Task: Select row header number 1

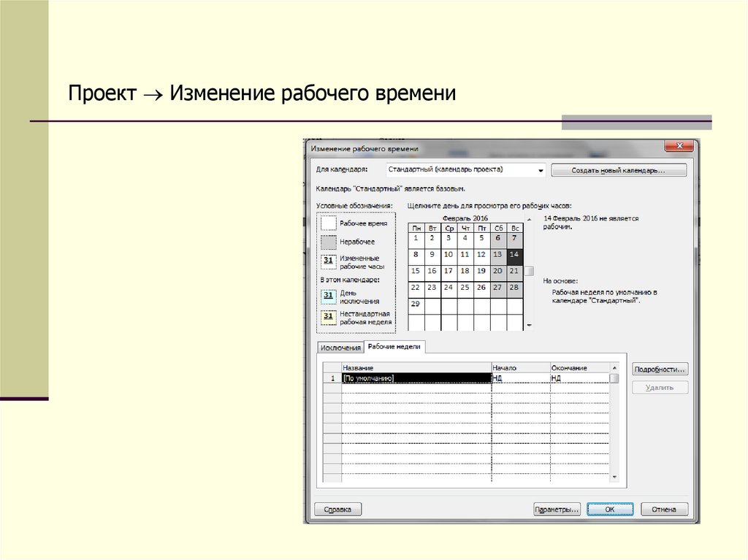Action: [x=332, y=378]
